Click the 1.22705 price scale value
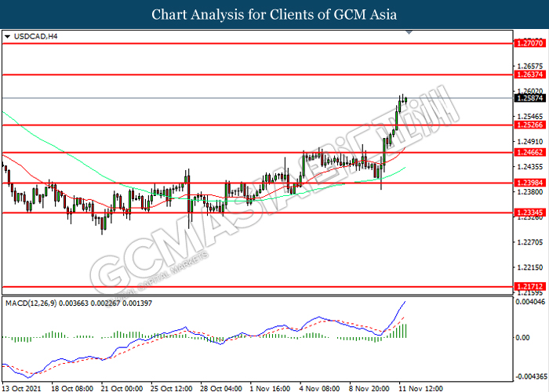 pos(530,242)
